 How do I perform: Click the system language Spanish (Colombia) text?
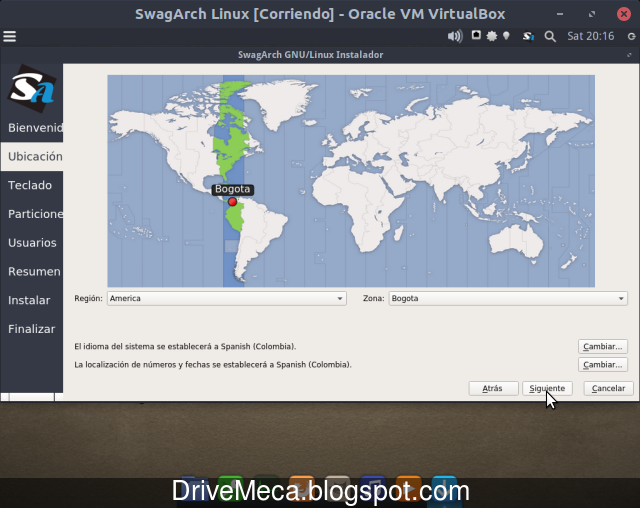(185, 346)
